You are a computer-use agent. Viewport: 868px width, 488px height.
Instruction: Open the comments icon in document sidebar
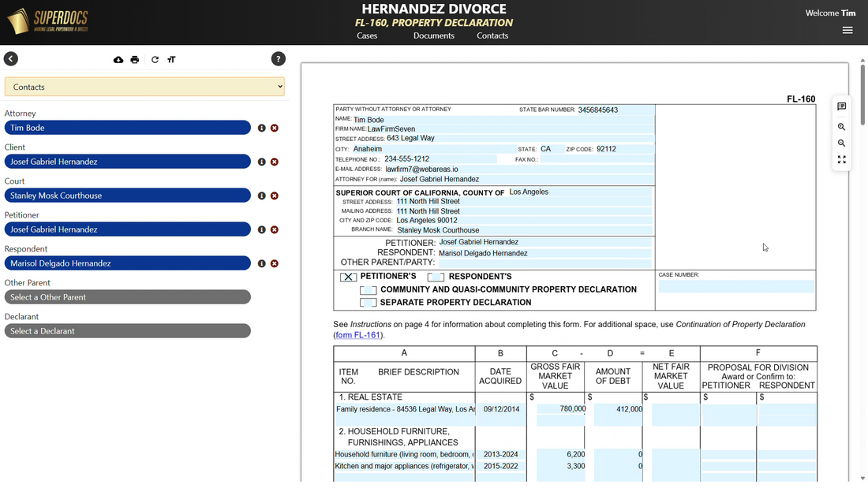pyautogui.click(x=841, y=106)
